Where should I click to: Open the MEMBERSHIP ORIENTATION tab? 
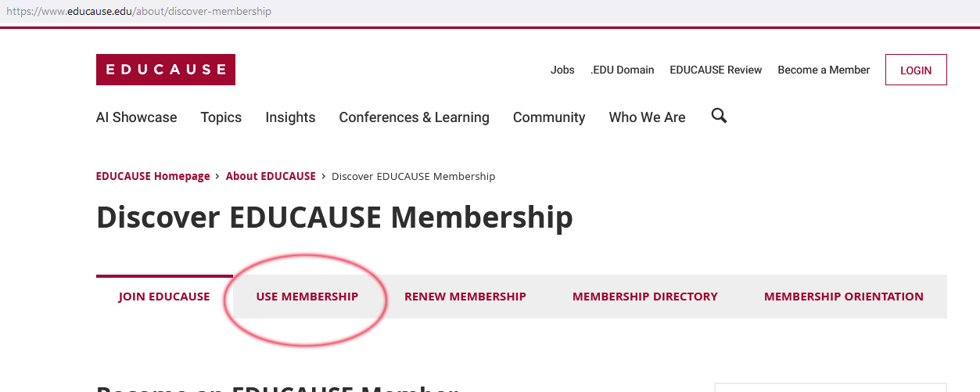844,297
